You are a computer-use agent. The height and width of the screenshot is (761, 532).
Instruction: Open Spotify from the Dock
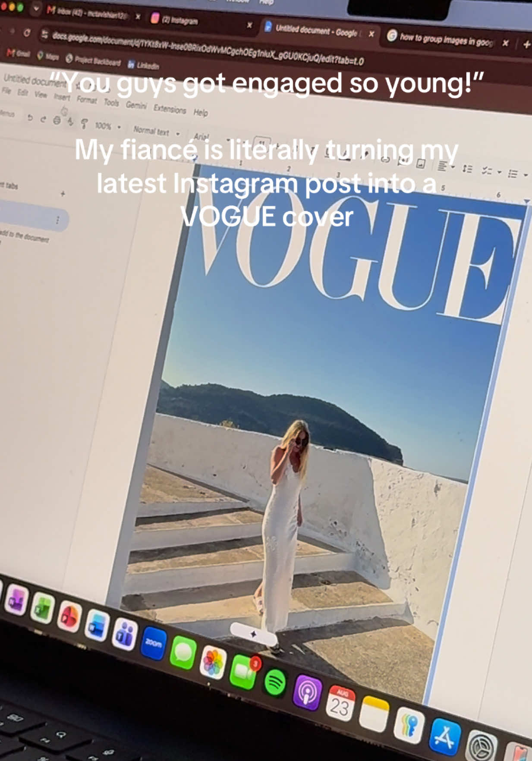click(x=275, y=683)
